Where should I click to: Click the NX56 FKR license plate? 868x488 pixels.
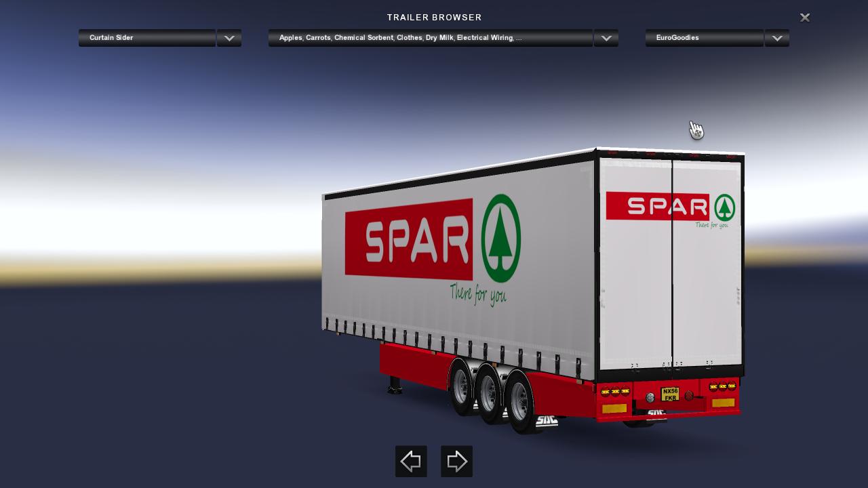point(670,394)
